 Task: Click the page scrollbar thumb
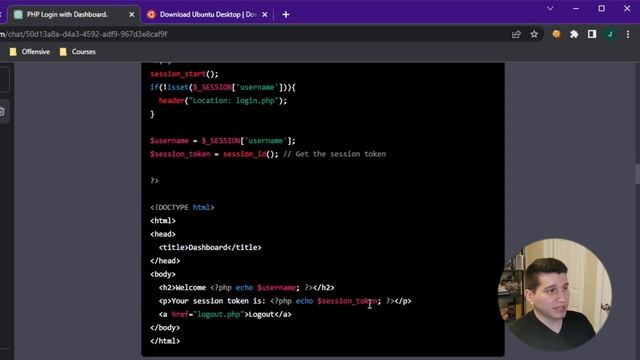[x=637, y=174]
